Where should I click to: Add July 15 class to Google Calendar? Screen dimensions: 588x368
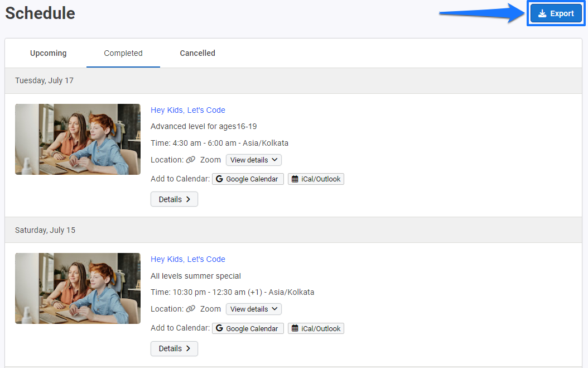pos(248,328)
